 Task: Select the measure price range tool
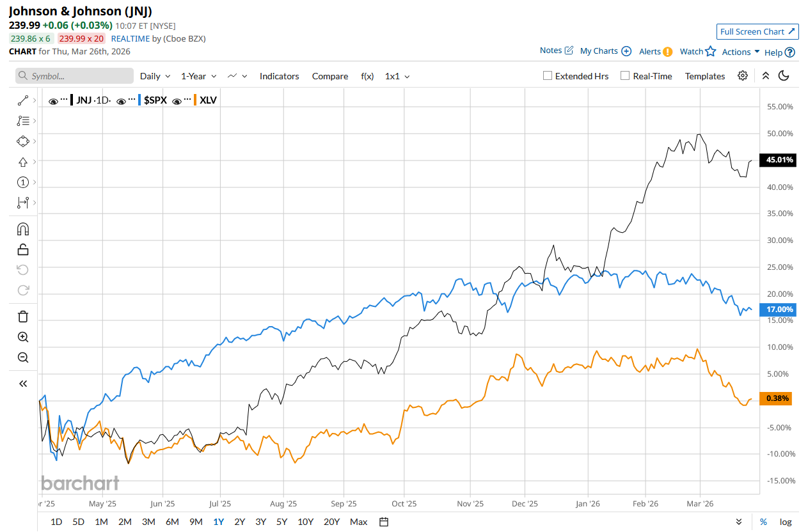click(x=23, y=203)
